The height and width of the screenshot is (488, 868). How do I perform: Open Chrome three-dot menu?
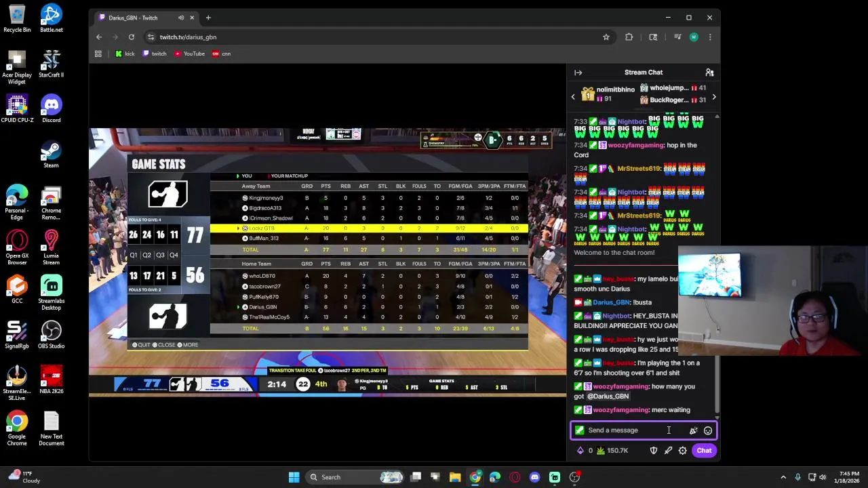coord(710,37)
